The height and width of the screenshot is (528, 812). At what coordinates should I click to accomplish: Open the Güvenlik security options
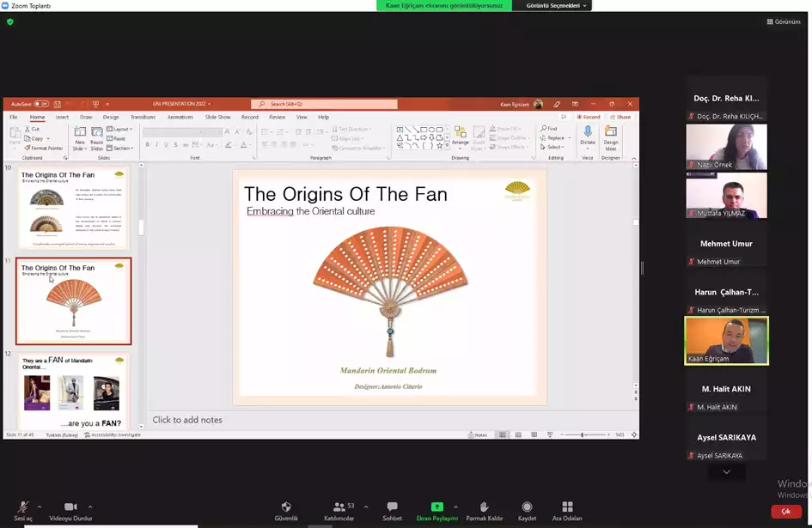286,511
